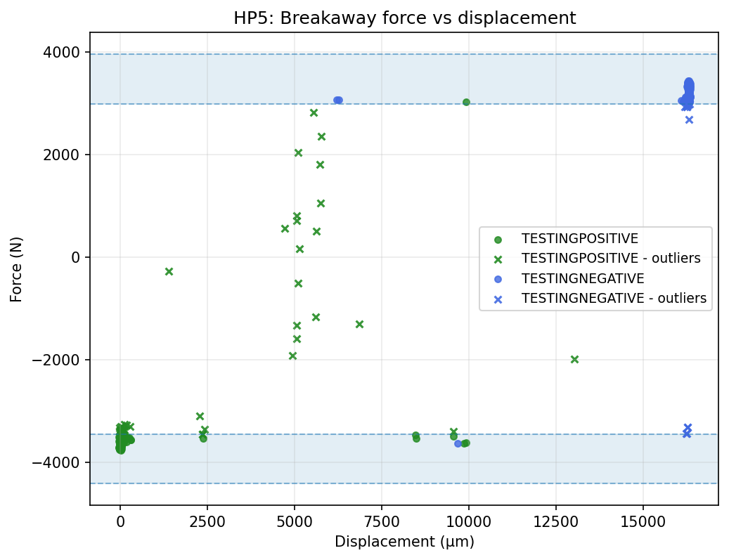Click the 'Displacement (µm)' x-axis label

[x=404, y=542]
